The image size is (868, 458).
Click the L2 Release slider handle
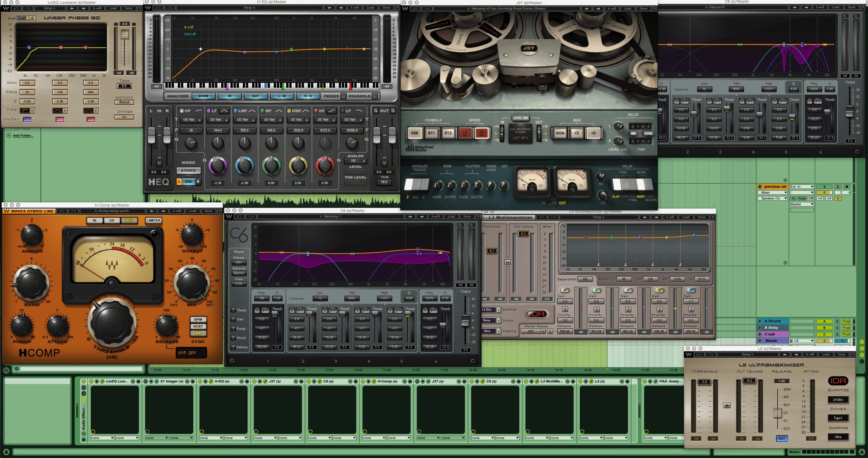tap(778, 413)
